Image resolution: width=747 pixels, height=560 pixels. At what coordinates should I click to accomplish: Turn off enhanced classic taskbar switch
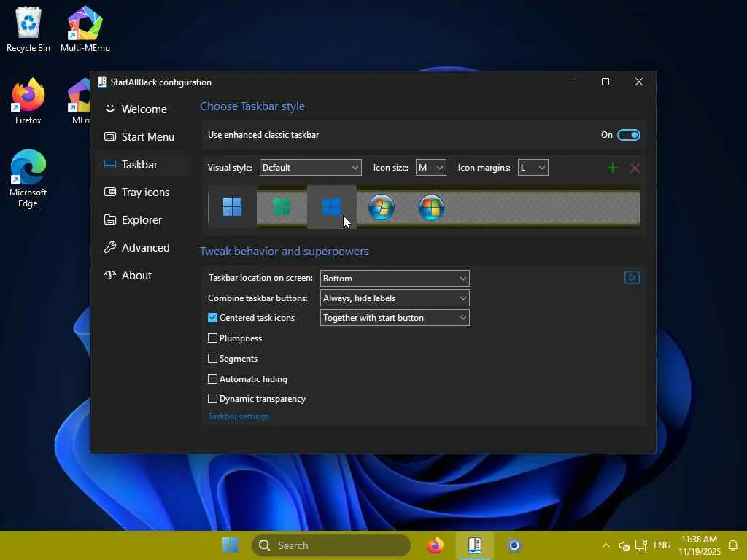628,135
